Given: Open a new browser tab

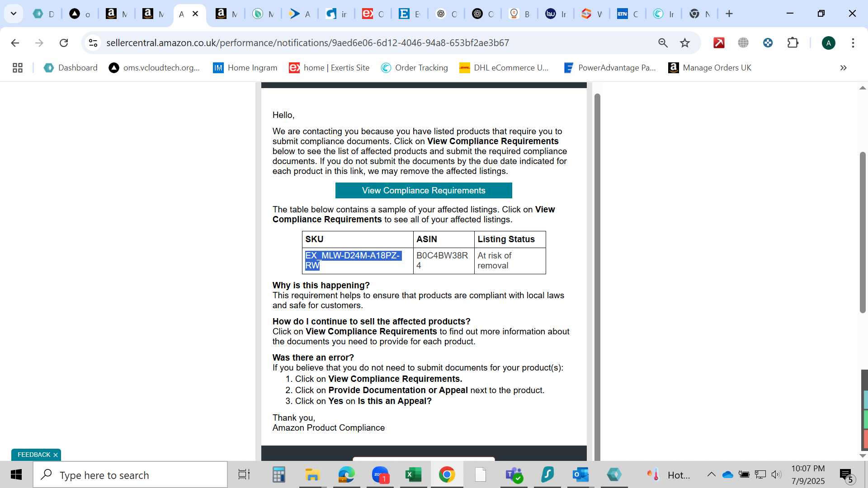Looking at the screenshot, I should (x=729, y=14).
